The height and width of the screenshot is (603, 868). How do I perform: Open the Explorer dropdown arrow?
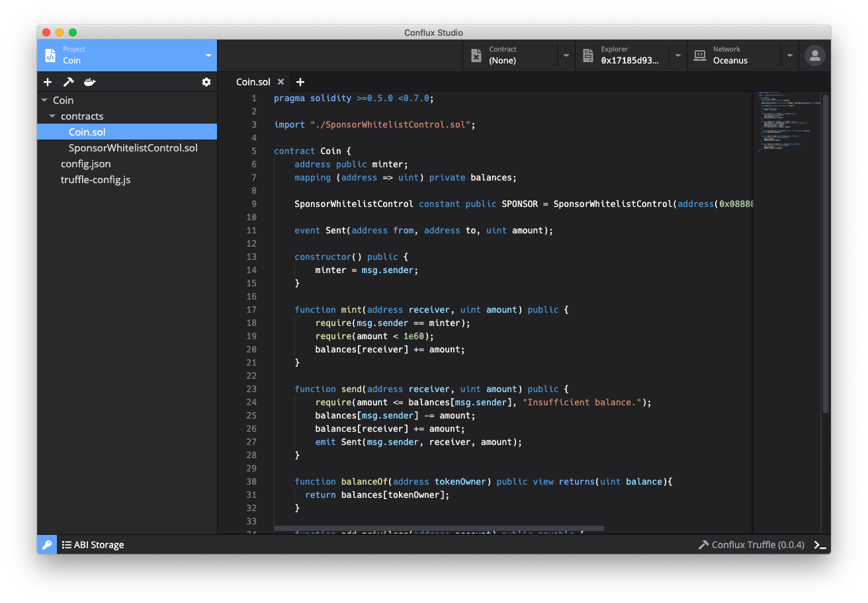point(678,56)
